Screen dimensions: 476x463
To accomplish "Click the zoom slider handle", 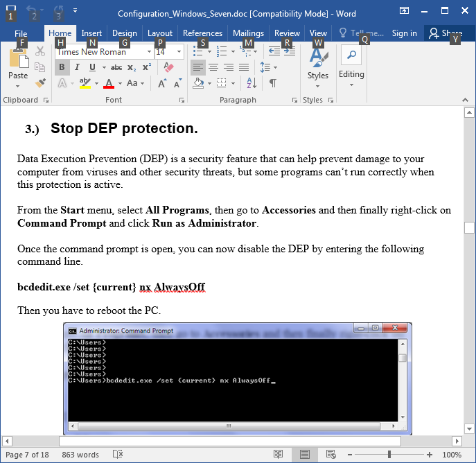I will (389, 455).
